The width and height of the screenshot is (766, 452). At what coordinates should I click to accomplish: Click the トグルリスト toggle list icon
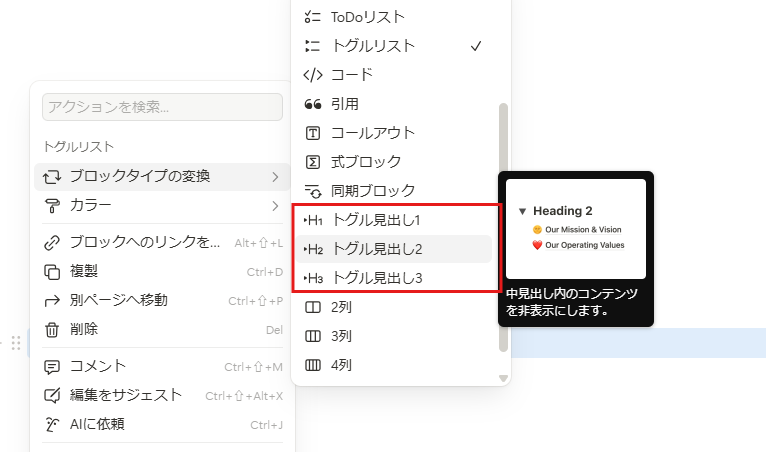[312, 46]
